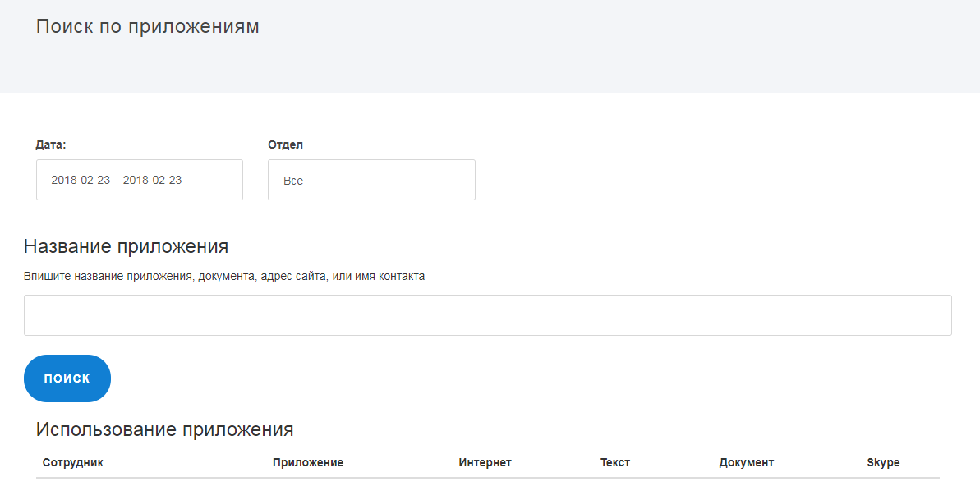Screen dimensions: 980x500
Task: Focus the application name text input
Action: [487, 315]
